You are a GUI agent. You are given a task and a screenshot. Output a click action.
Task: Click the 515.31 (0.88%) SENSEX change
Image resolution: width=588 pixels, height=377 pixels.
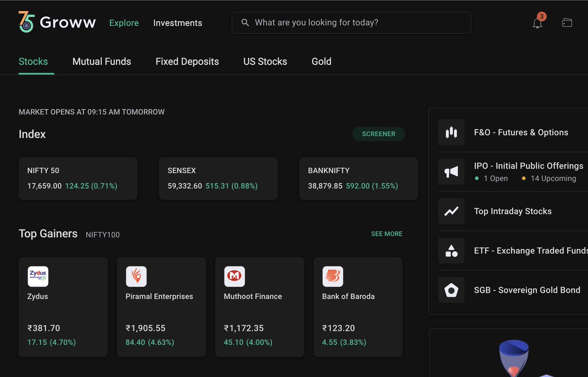[231, 186]
